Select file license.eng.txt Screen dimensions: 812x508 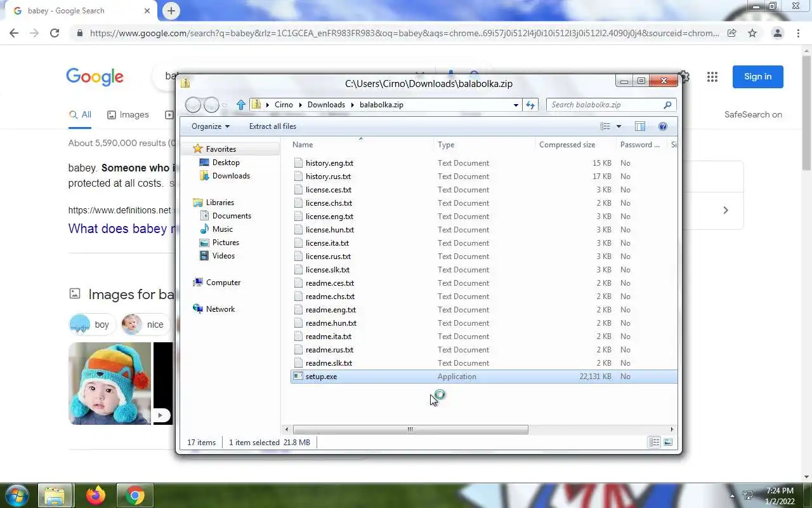[x=329, y=217]
